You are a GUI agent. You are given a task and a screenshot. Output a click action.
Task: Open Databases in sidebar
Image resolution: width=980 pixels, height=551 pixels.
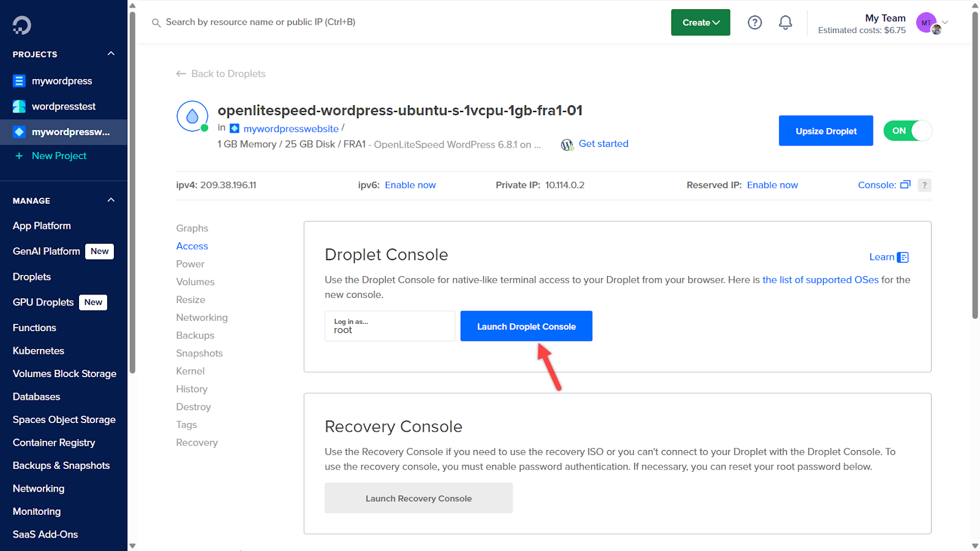pyautogui.click(x=36, y=397)
